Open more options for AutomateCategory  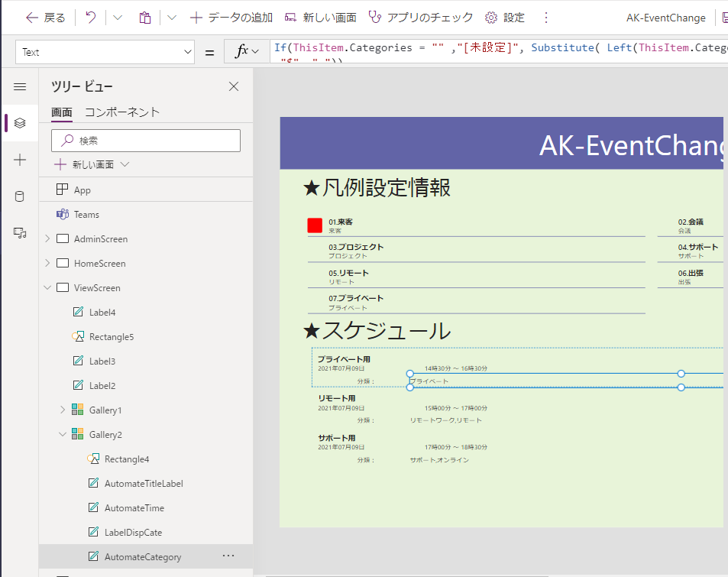(228, 556)
